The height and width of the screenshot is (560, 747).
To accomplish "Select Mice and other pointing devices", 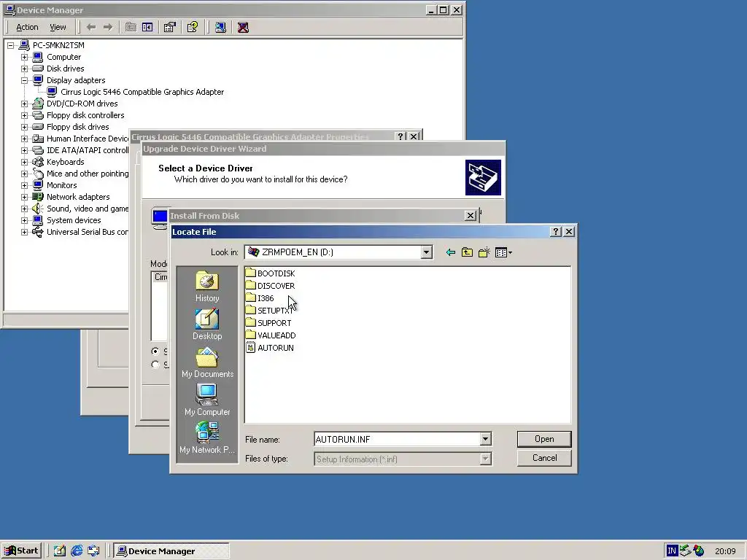I will pos(88,174).
